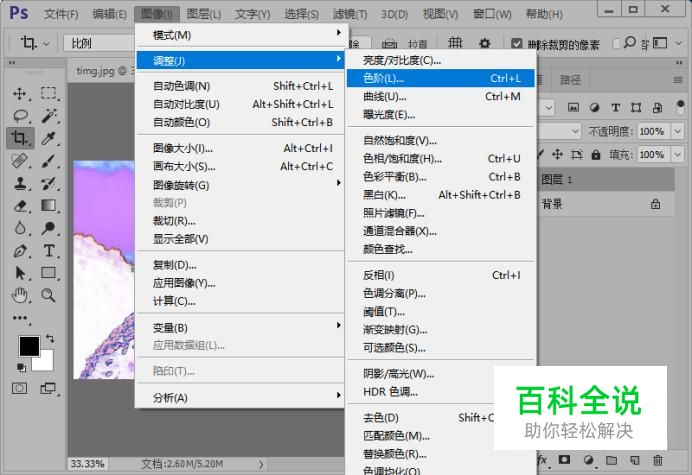
Task: Select the Crop tool in toolbox
Action: [x=20, y=138]
